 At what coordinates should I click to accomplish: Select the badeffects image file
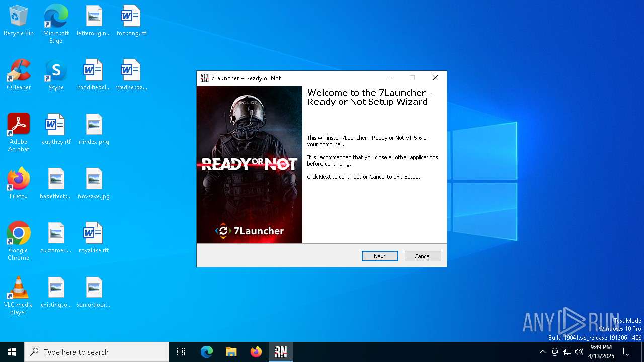click(56, 184)
